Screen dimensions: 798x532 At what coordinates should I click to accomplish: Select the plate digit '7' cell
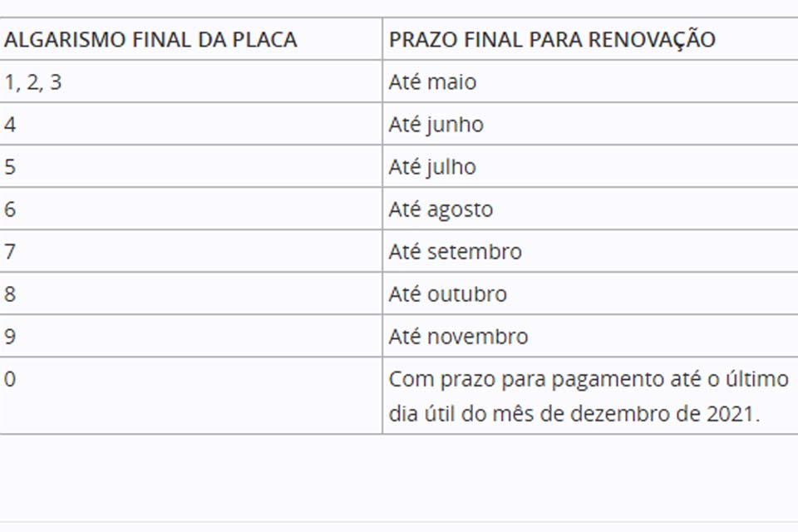coord(10,252)
